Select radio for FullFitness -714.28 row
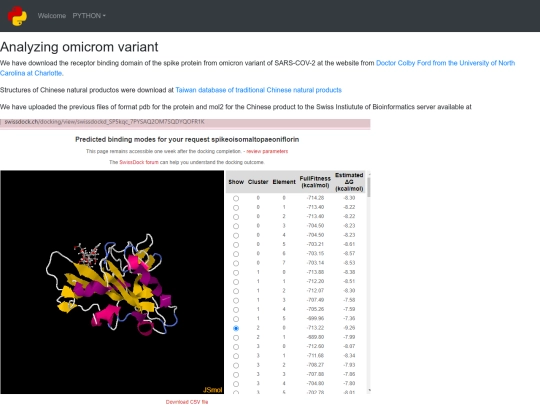The width and height of the screenshot is (540, 405). point(236,198)
